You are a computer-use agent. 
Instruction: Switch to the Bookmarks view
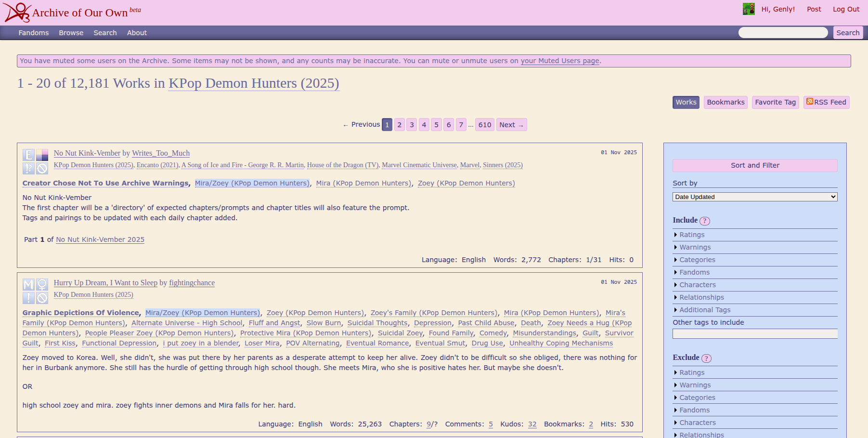(725, 102)
